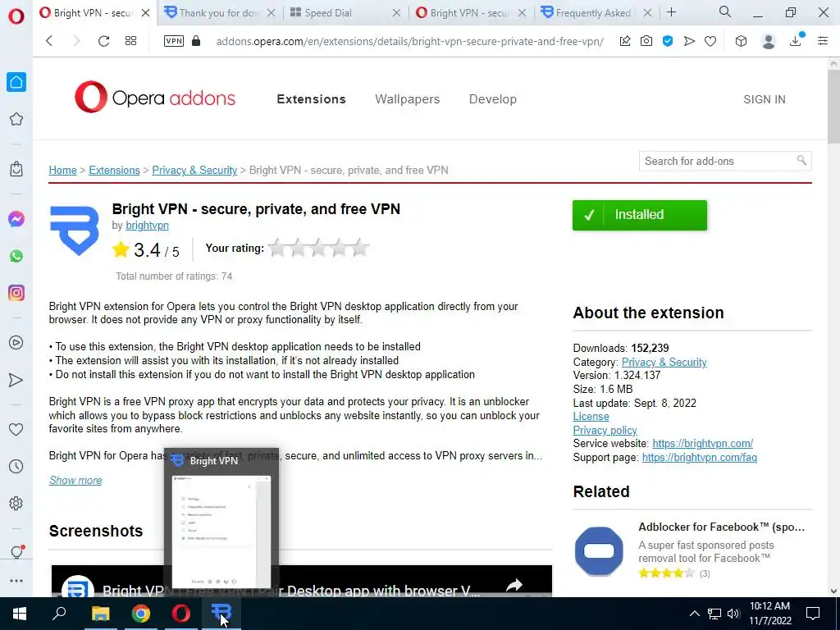The width and height of the screenshot is (840, 630).
Task: Open Speed Dial start page icon
Action: point(130,41)
